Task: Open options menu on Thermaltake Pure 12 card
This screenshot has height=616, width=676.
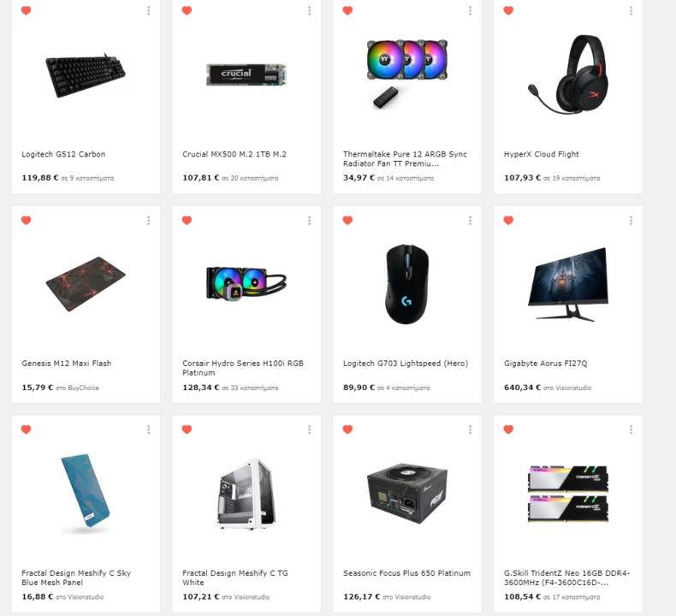Action: (x=471, y=11)
